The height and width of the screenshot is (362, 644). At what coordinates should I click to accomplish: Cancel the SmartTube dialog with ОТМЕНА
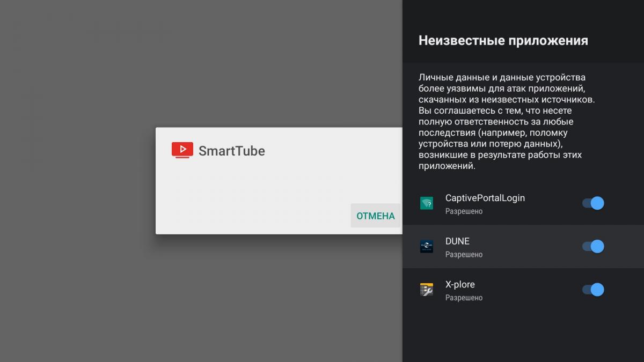point(376,216)
